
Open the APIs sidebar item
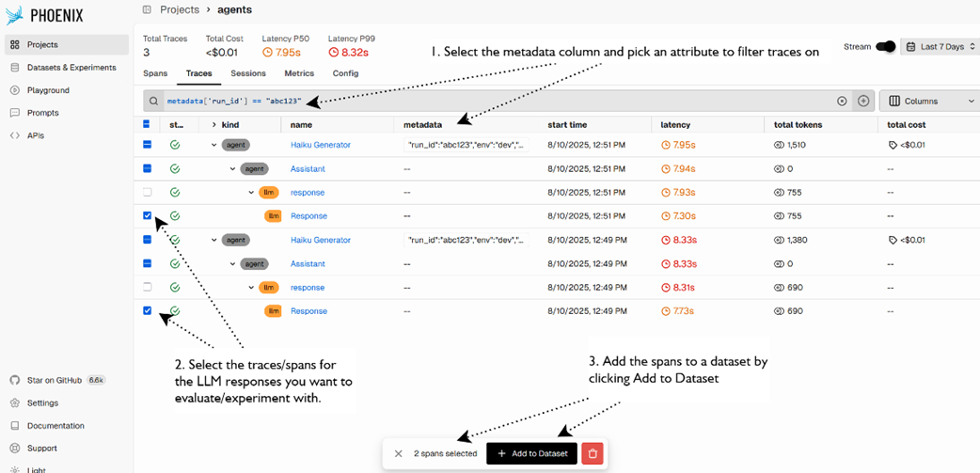point(35,135)
